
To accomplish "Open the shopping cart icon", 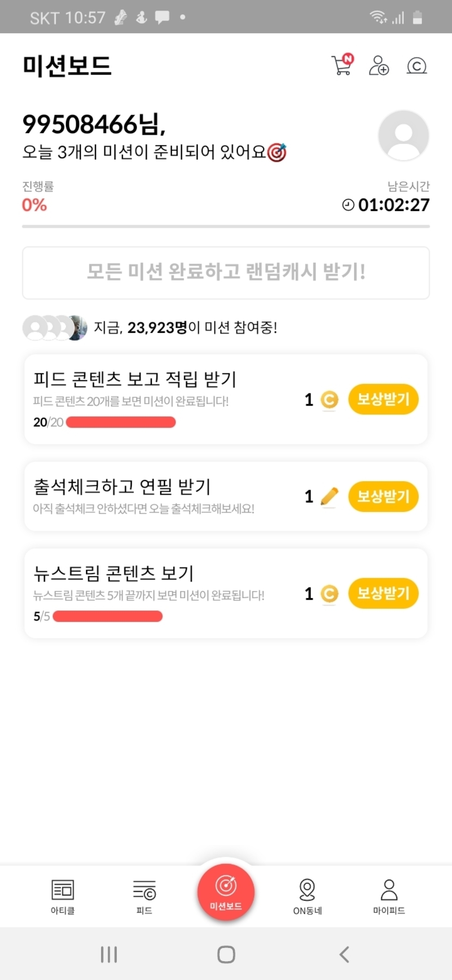I will (x=342, y=65).
